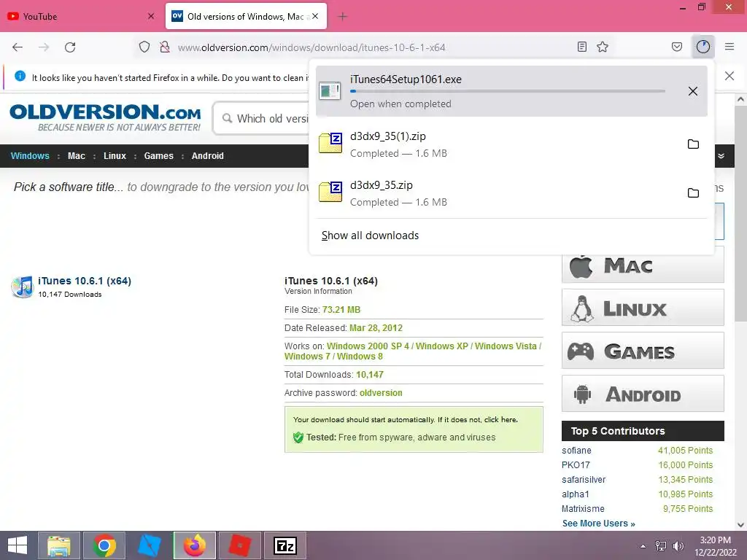The image size is (747, 560).
Task: Open the Linux platform button
Action: click(x=643, y=308)
